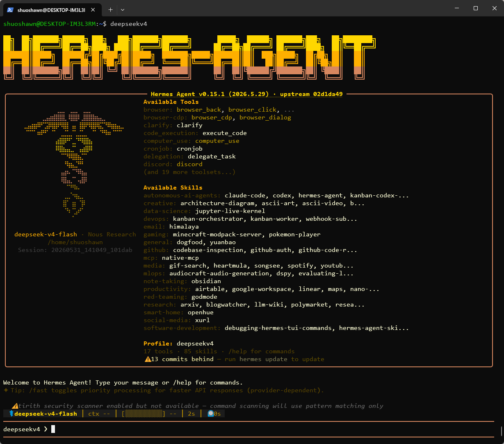This screenshot has width=504, height=444.
Task: Click 'spotify' in media skills
Action: click(x=300, y=265)
